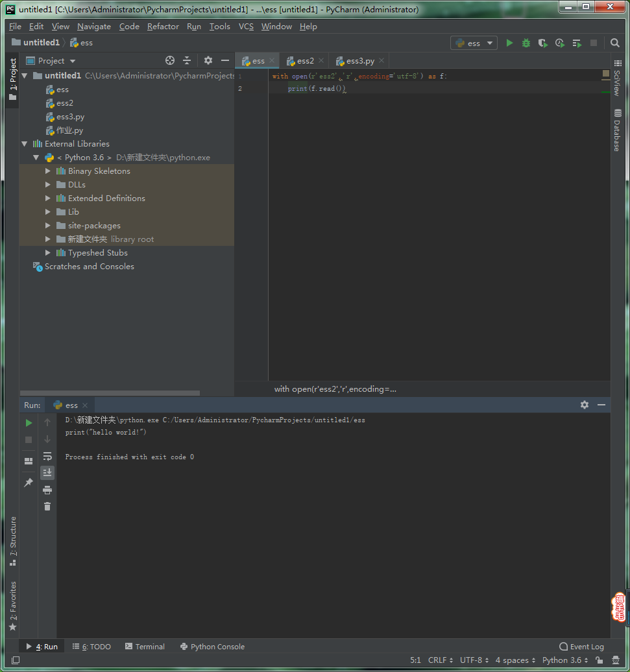Click the read-only lock icon in status bar

coord(599,660)
